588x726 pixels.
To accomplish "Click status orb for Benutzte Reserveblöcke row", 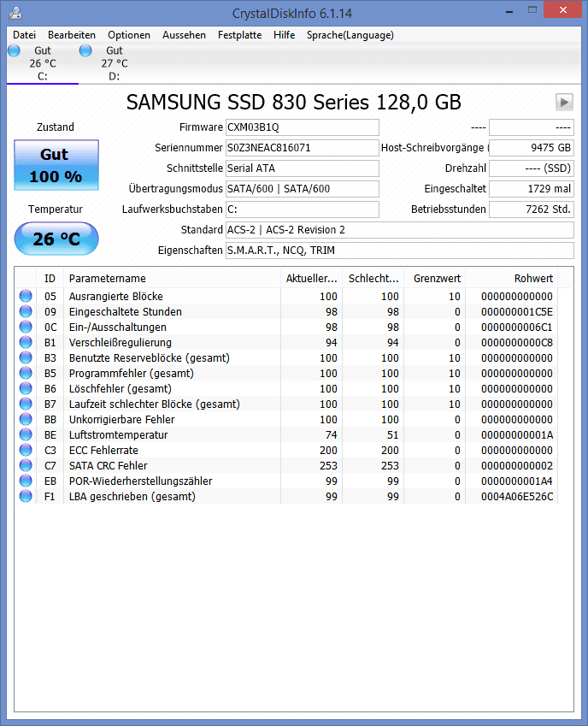I will (26, 357).
